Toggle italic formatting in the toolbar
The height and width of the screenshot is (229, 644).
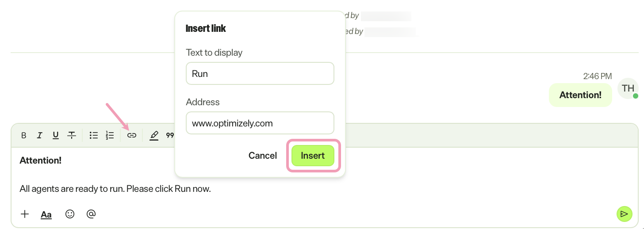(x=39, y=135)
